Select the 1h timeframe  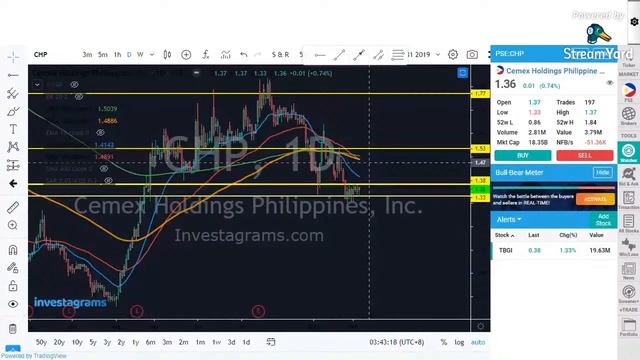point(118,54)
